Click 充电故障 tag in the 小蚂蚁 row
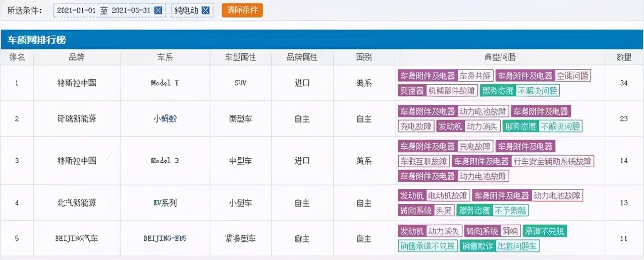This screenshot has height=260, width=644. [x=416, y=126]
